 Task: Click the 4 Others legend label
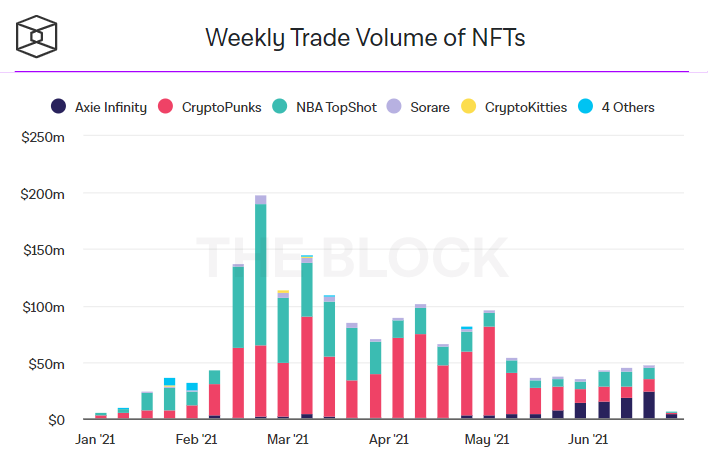(628, 107)
